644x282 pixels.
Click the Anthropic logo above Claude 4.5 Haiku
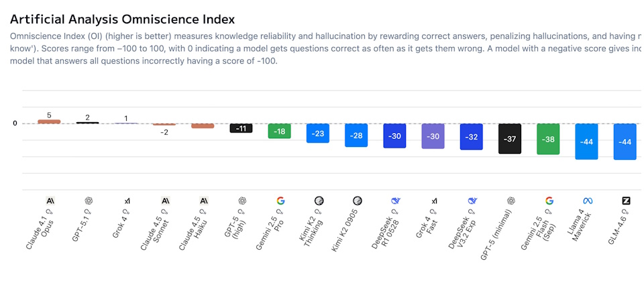click(x=204, y=201)
